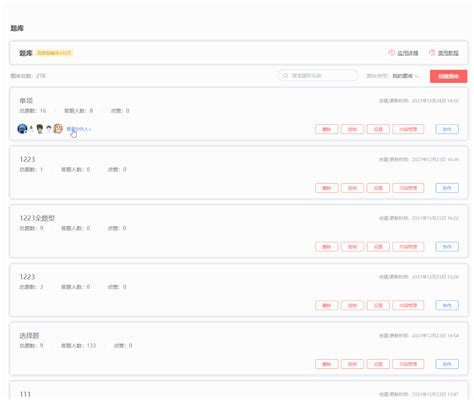Focus the question bank search field

[318, 76]
